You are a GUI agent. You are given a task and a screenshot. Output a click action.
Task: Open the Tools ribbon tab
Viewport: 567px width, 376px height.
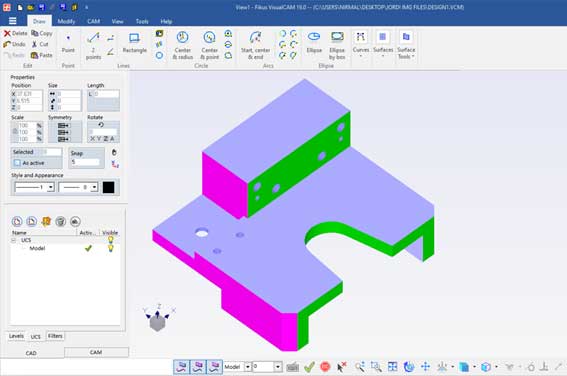(x=142, y=21)
